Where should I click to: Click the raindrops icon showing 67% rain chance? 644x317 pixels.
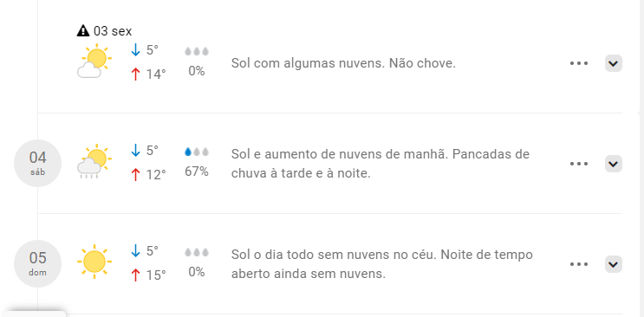click(197, 152)
